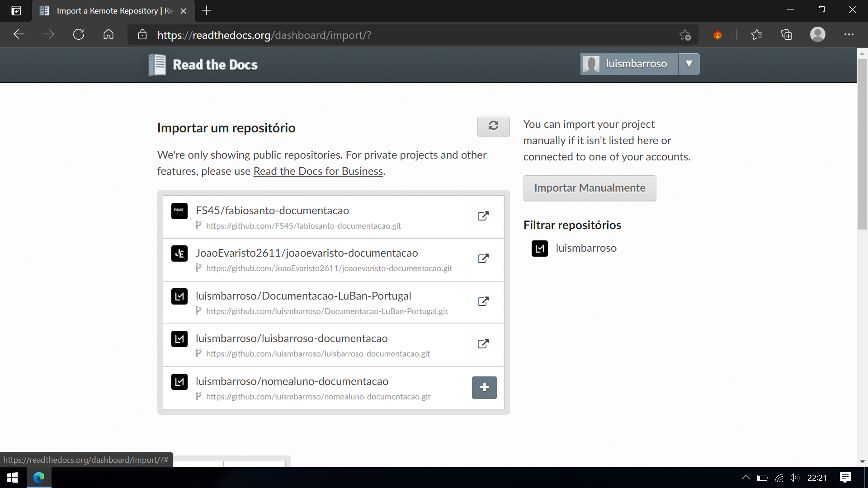Select the Import a Remote Repository tab
Image resolution: width=868 pixels, height=488 pixels.
coord(113,11)
